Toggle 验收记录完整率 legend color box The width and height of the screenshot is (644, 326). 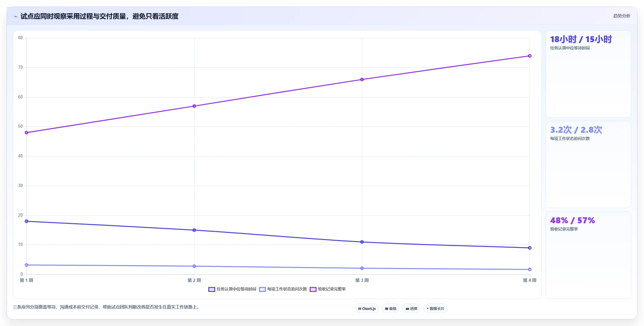(x=313, y=289)
